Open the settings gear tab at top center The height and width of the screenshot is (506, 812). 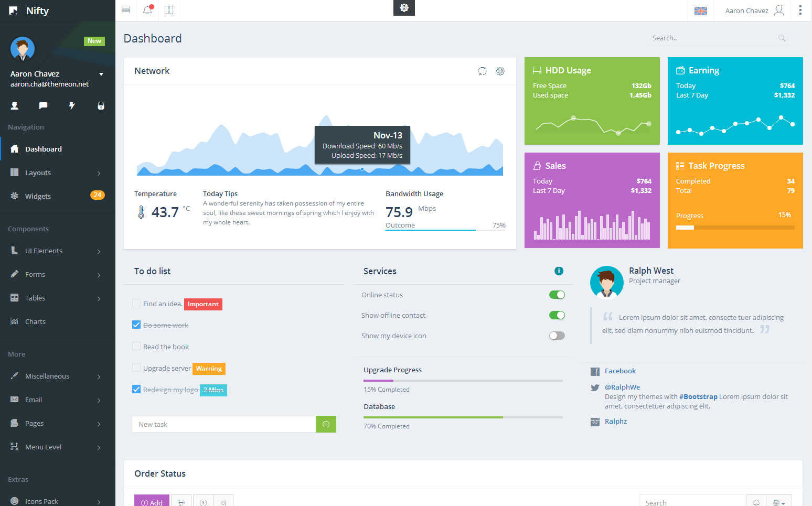point(404,7)
